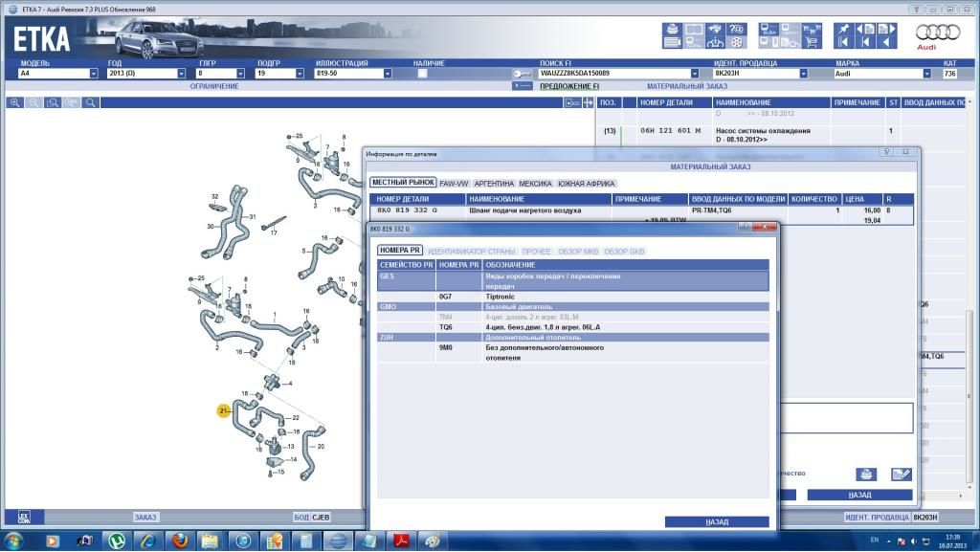This screenshot has height=552, width=980.
Task: Click the edit note icon in the material order dialog
Action: [x=901, y=475]
